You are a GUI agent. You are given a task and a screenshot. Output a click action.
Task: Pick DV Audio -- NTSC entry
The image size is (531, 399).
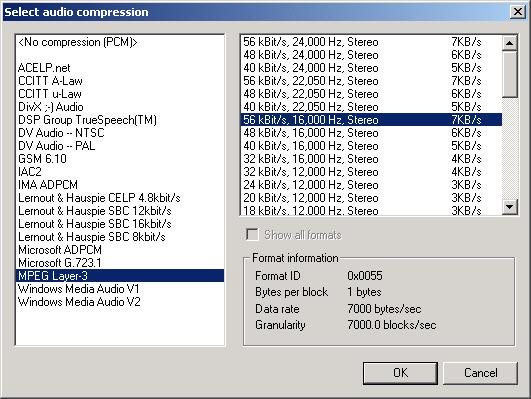coord(120,133)
